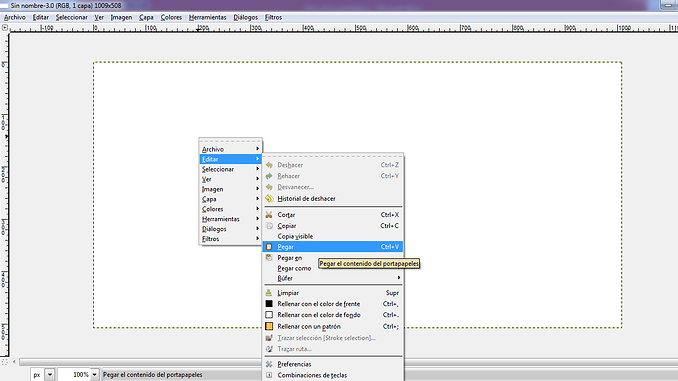Screen dimensions: 678x381
Task: Expand Editar submenu in context menu
Action: (x=230, y=159)
